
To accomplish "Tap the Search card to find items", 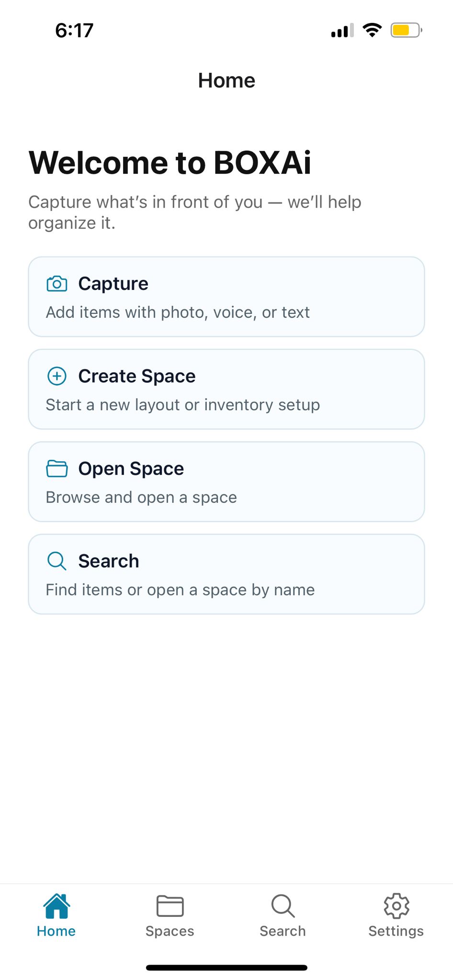I will click(226, 574).
